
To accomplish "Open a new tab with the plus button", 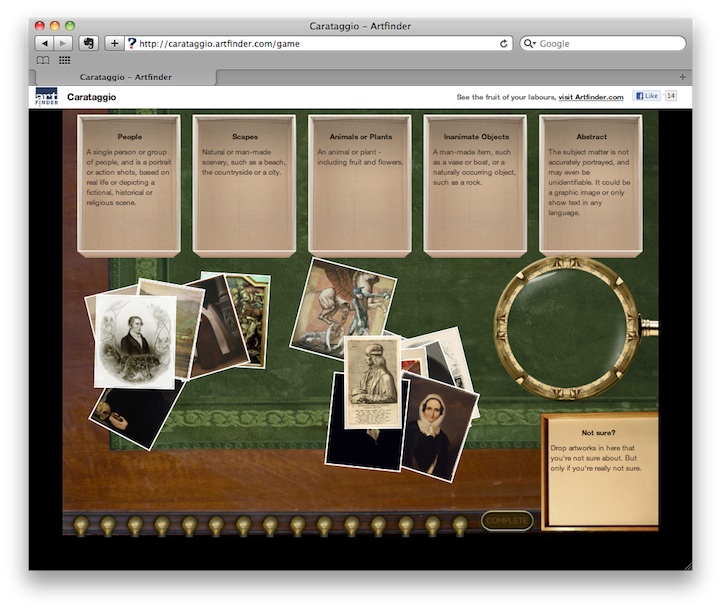I will tap(683, 77).
